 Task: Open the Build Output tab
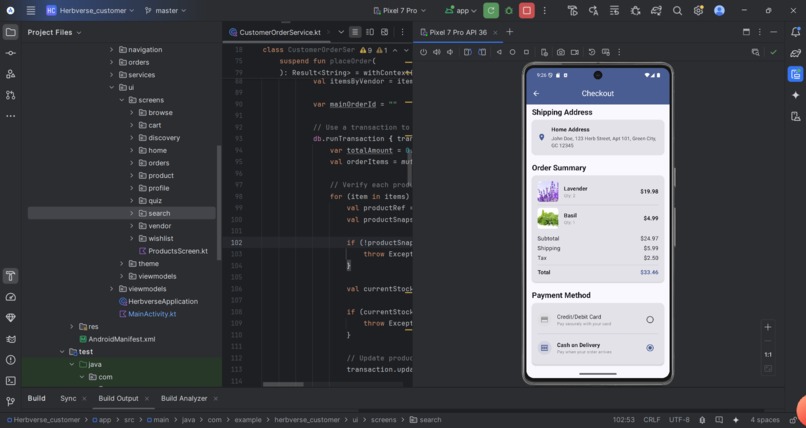click(x=118, y=398)
